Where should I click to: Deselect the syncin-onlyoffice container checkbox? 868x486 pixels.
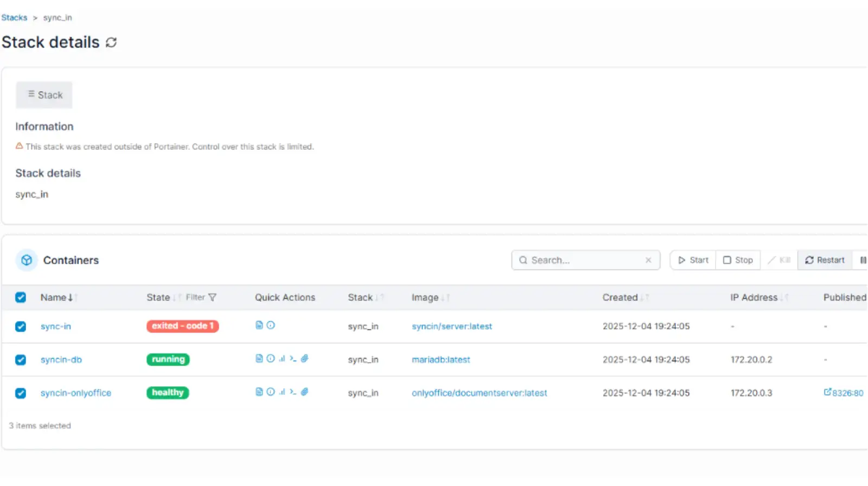[21, 393]
